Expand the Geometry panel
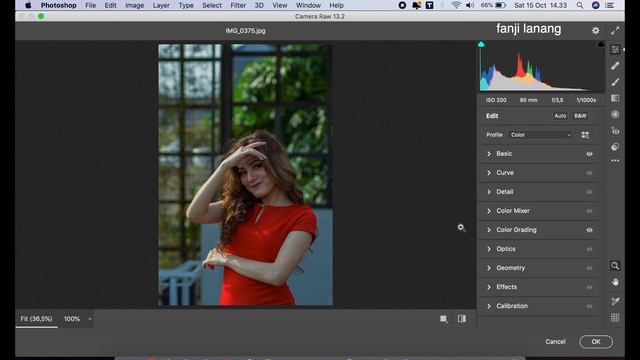This screenshot has width=640, height=360. [489, 268]
